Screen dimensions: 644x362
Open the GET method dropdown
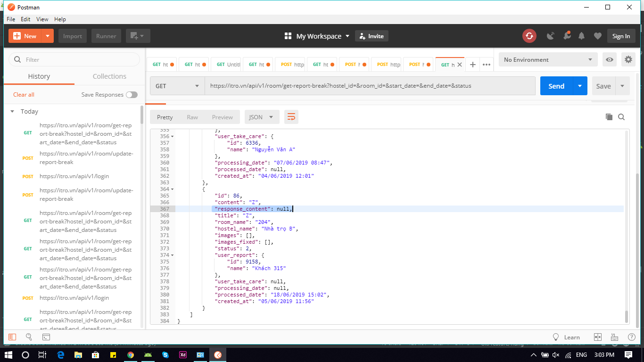click(177, 86)
